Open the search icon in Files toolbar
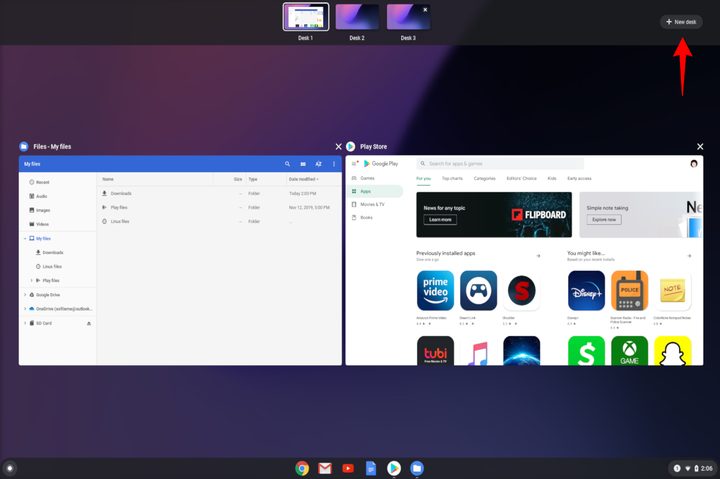Image resolution: width=720 pixels, height=479 pixels. [287, 164]
